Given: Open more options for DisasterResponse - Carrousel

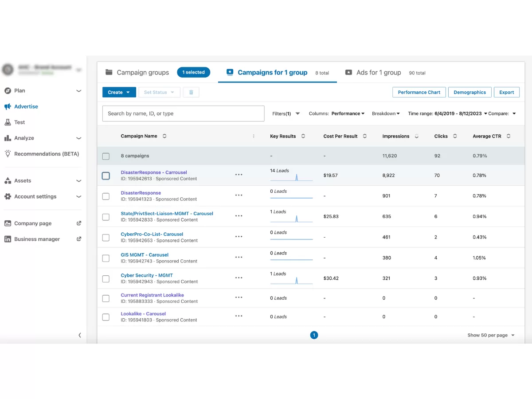Looking at the screenshot, I should (x=239, y=175).
